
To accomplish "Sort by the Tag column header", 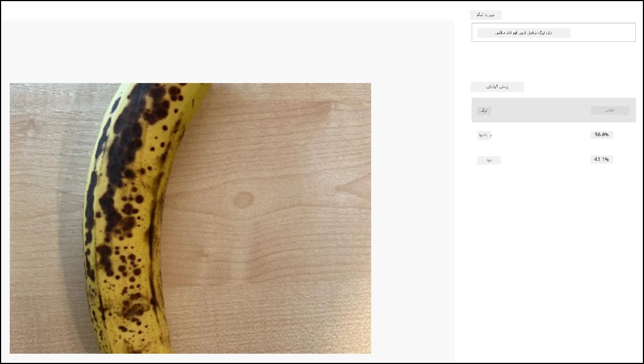I will click(x=484, y=111).
